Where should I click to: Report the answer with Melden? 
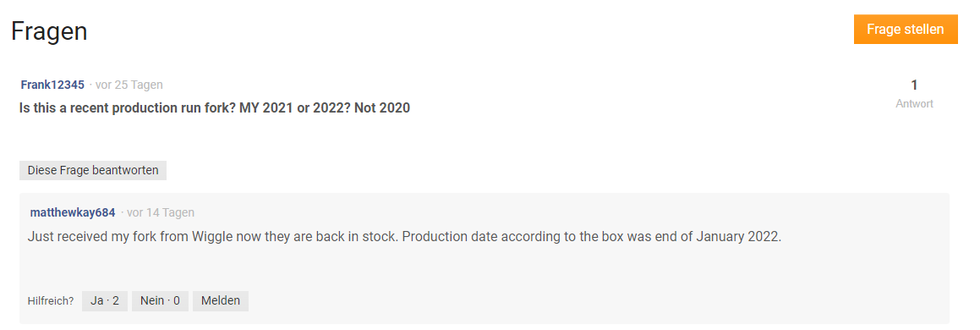tap(221, 300)
